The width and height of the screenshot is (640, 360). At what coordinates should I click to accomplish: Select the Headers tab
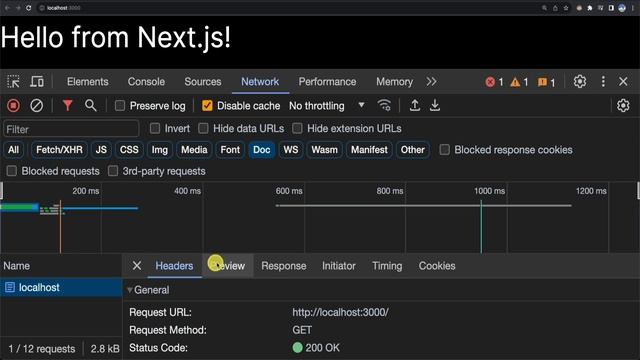click(174, 266)
